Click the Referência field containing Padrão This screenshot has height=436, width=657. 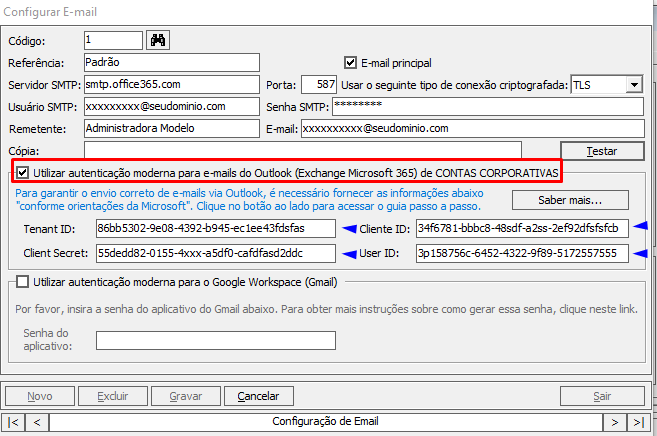pos(172,62)
